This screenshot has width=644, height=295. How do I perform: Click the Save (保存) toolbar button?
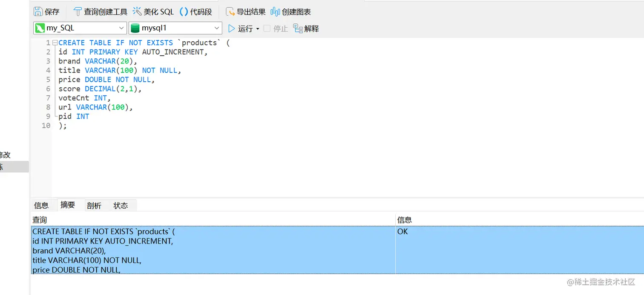pos(46,12)
